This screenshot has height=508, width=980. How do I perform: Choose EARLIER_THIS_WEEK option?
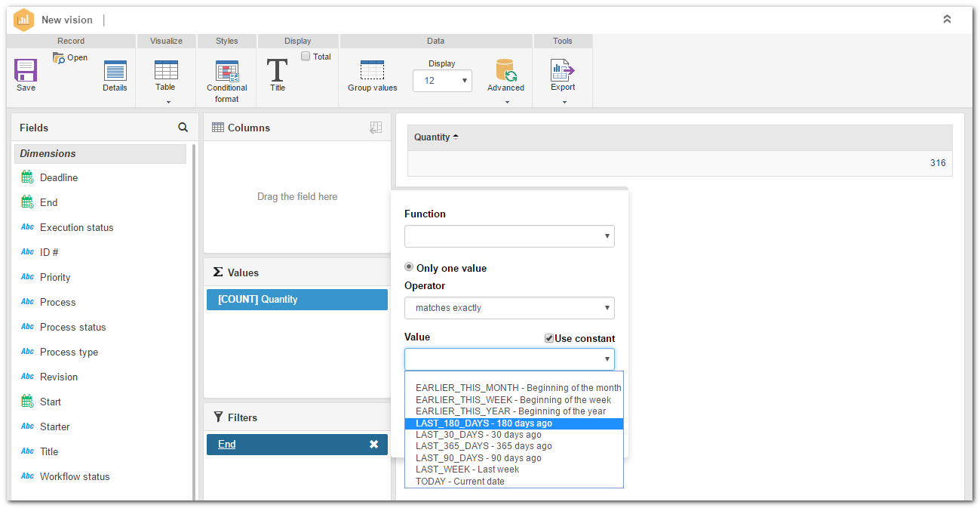(514, 400)
